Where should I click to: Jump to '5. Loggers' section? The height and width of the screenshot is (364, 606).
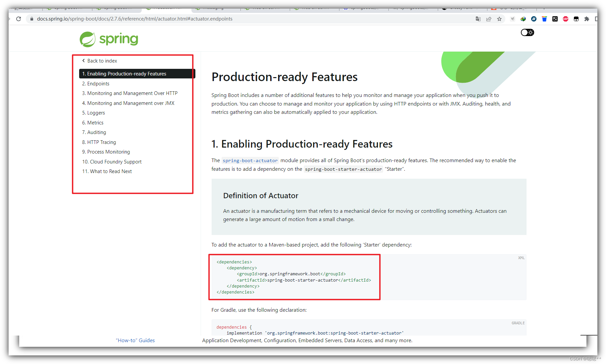click(93, 113)
